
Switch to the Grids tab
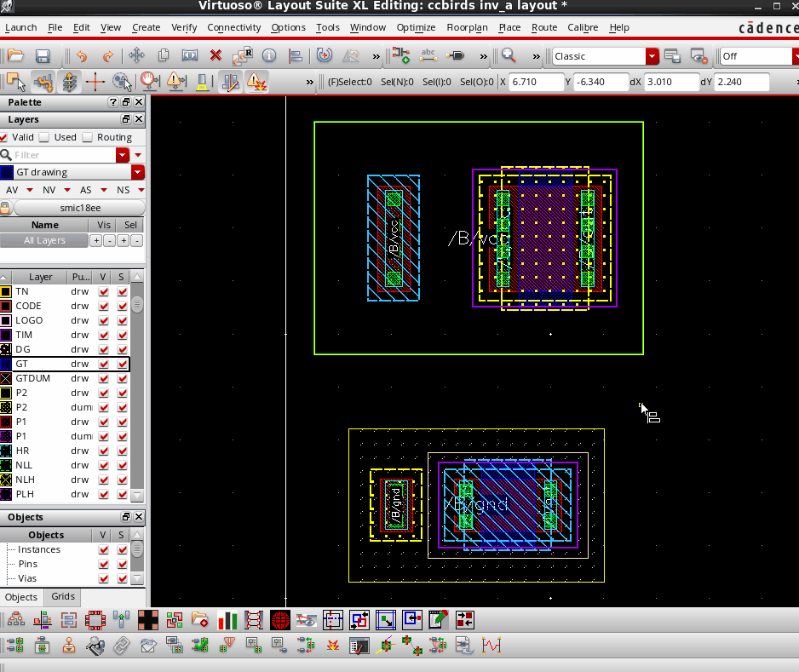pos(62,597)
